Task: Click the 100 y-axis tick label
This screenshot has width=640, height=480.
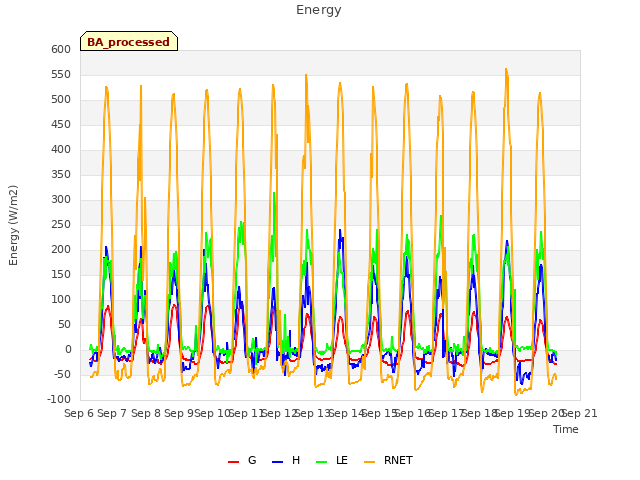Action: pos(61,300)
